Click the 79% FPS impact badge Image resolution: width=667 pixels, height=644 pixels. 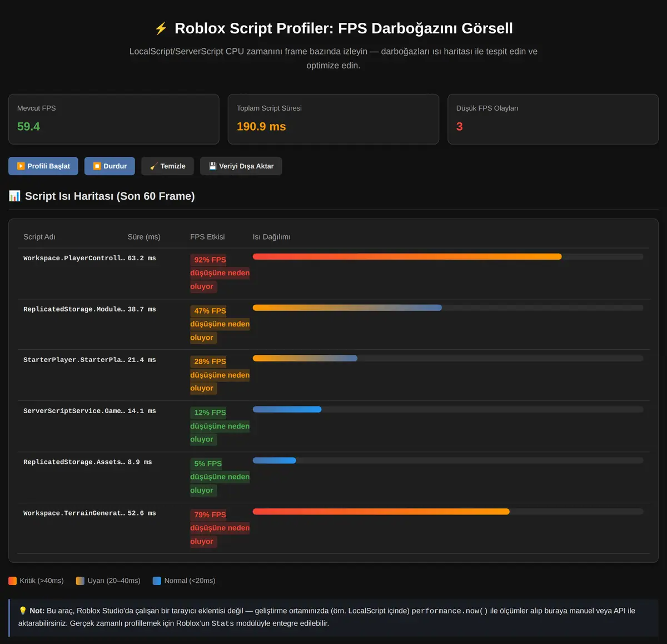point(220,528)
